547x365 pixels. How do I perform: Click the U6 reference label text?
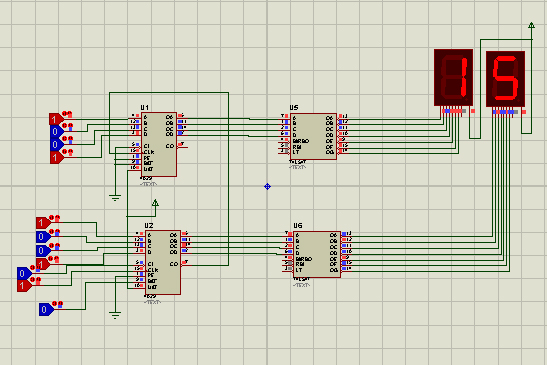pos(298,226)
